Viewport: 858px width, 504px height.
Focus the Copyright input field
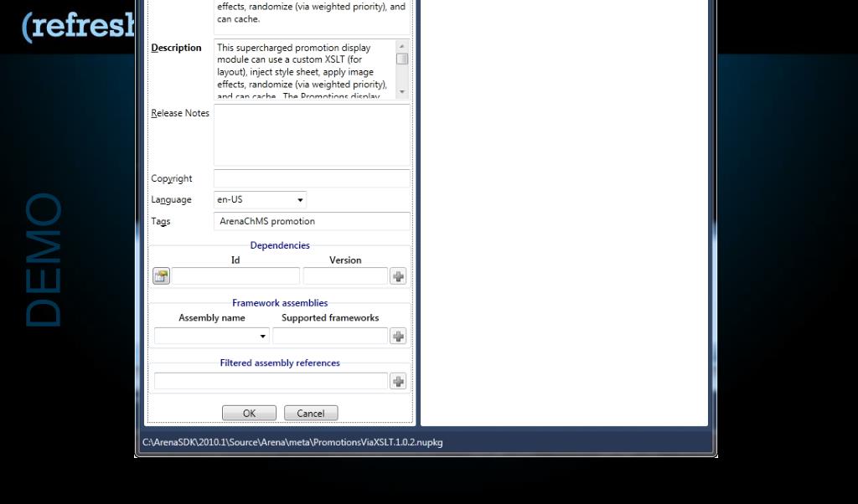pos(312,178)
